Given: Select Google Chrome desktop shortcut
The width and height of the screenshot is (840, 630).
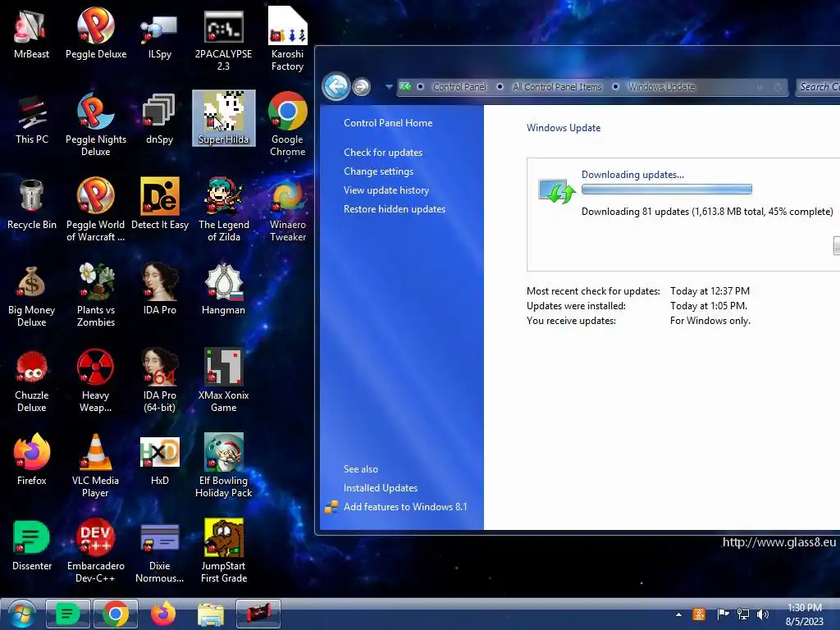Looking at the screenshot, I should point(288,125).
